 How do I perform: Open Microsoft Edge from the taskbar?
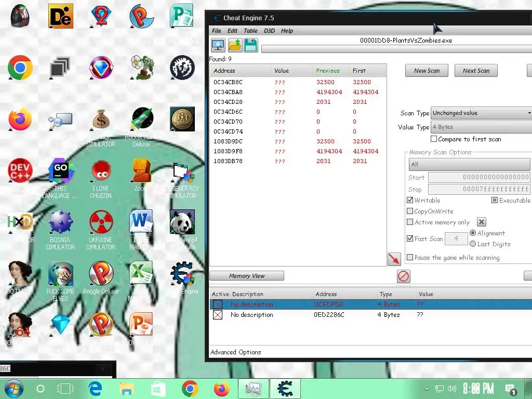96,389
